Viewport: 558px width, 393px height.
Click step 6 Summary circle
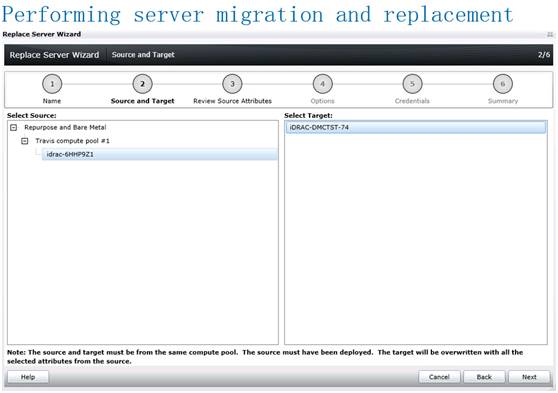503,84
